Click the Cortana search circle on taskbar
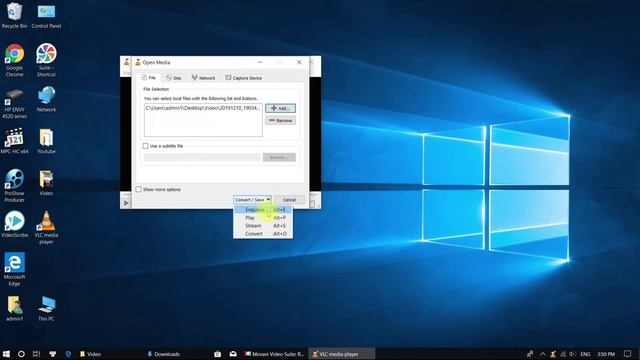 (21, 354)
